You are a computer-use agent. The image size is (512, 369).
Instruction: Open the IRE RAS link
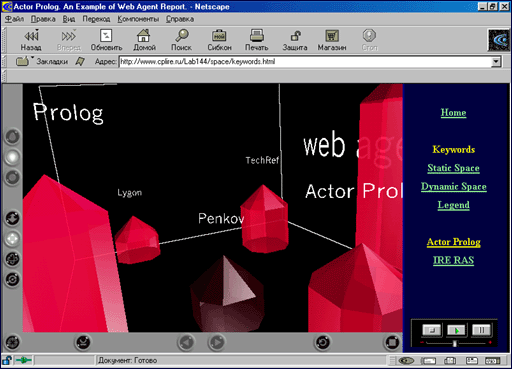(x=453, y=260)
